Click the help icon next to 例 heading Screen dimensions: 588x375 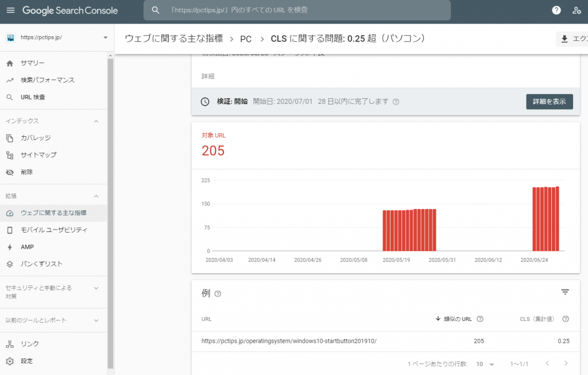218,293
